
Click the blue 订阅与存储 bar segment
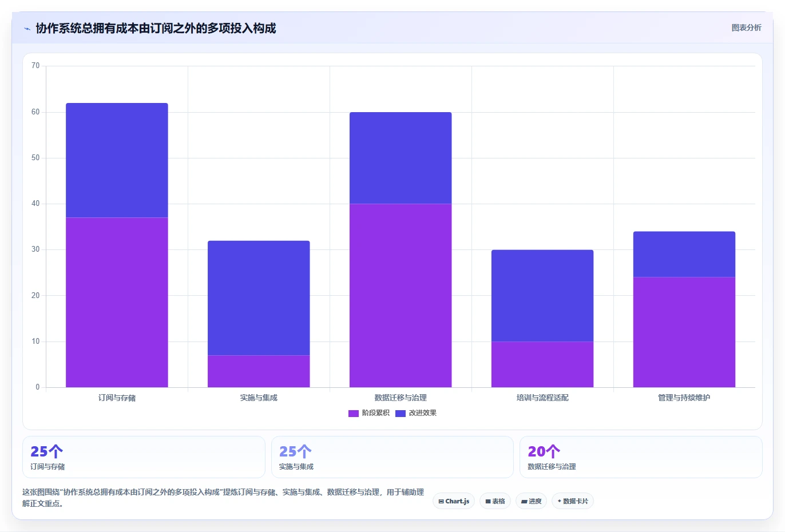(117, 160)
